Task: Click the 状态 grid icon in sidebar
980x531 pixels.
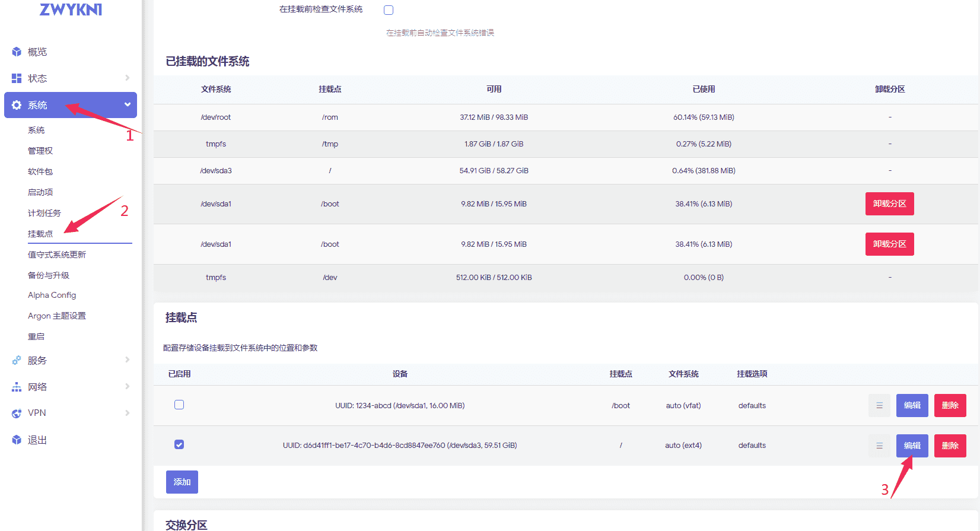Action: coord(17,78)
